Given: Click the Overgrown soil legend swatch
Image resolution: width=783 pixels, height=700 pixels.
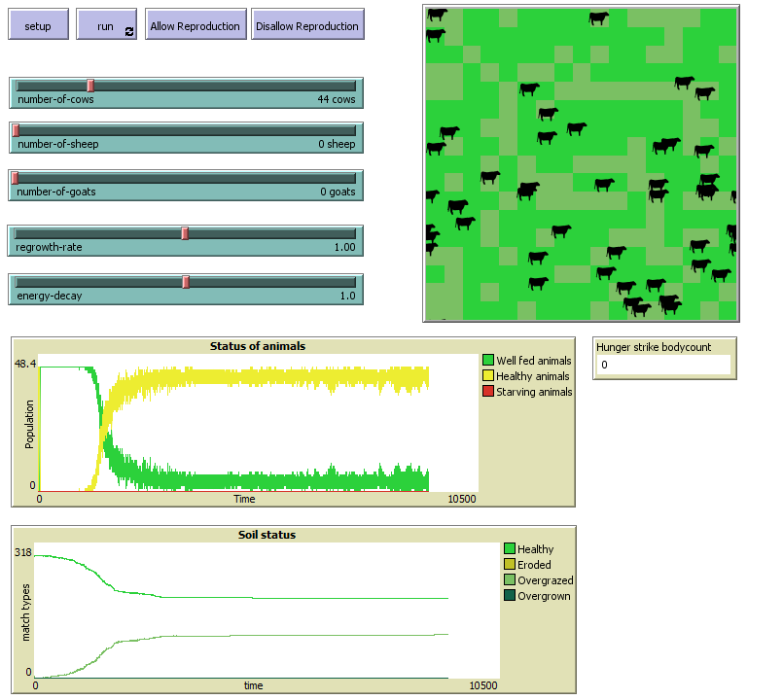Looking at the screenshot, I should tap(510, 596).
